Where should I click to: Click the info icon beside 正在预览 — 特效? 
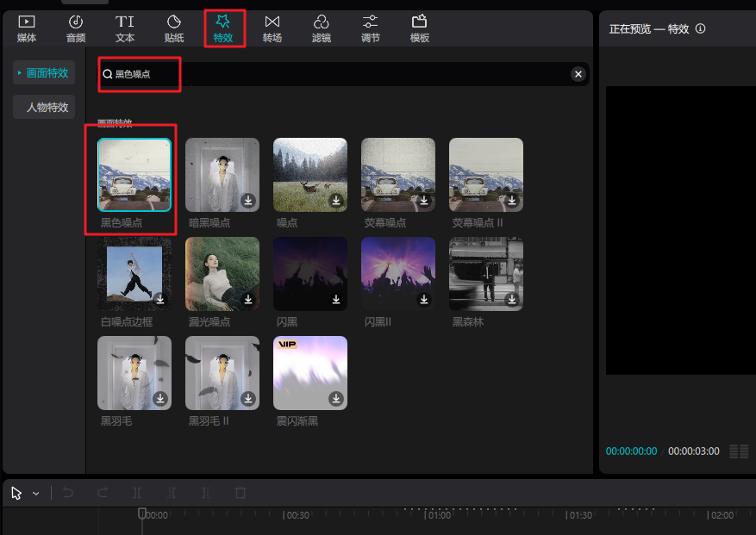click(700, 28)
